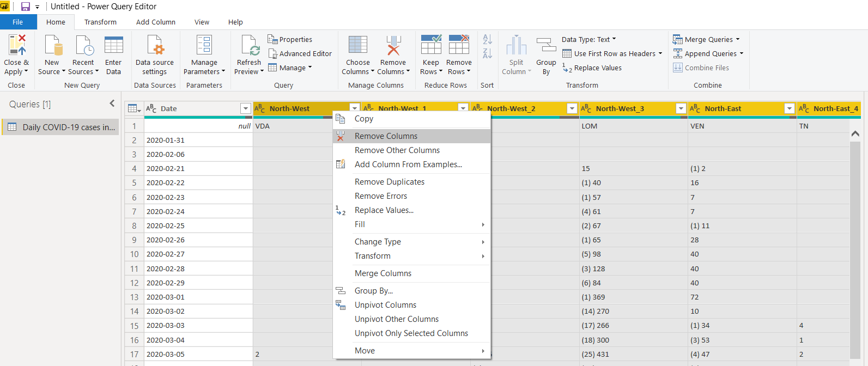Screen dimensions: 868x366
Task: Open the North-East column filter dropdown
Action: click(x=790, y=109)
